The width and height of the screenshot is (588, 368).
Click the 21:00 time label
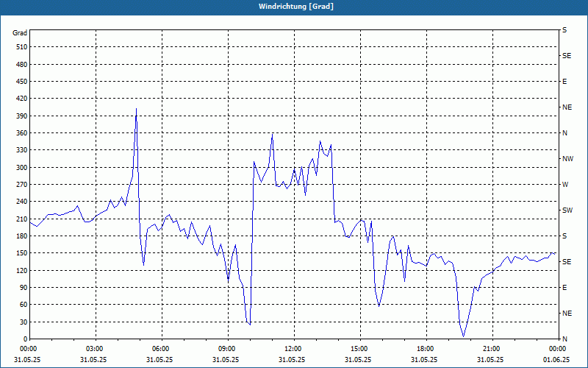coord(490,348)
